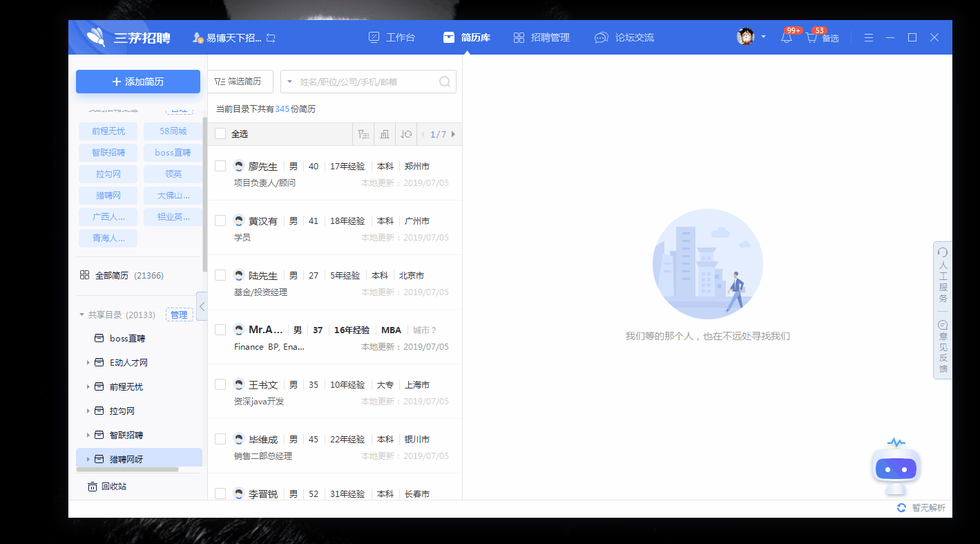
Task: Tick the checkbox for 廖先生
Action: click(220, 166)
